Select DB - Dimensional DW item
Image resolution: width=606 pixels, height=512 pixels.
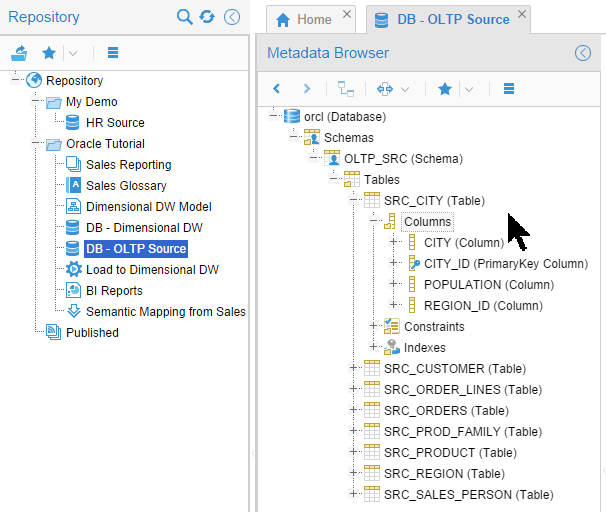[x=144, y=228]
